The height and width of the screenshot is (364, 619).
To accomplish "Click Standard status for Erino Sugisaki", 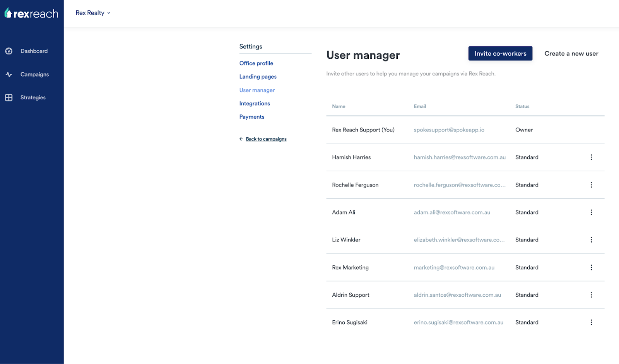I will (x=527, y=322).
